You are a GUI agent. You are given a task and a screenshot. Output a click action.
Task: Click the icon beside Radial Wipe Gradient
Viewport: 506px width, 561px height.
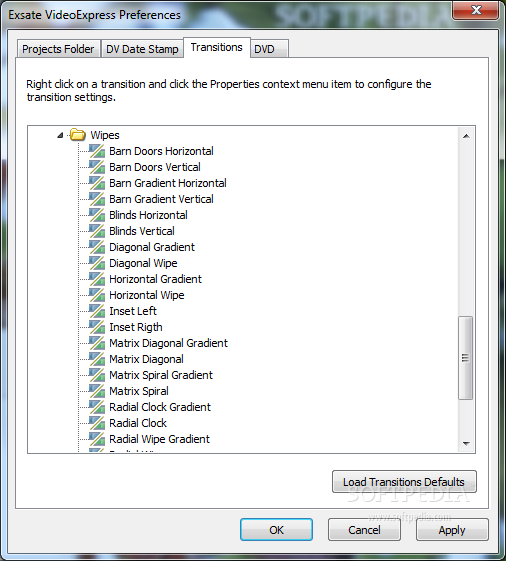click(x=97, y=439)
